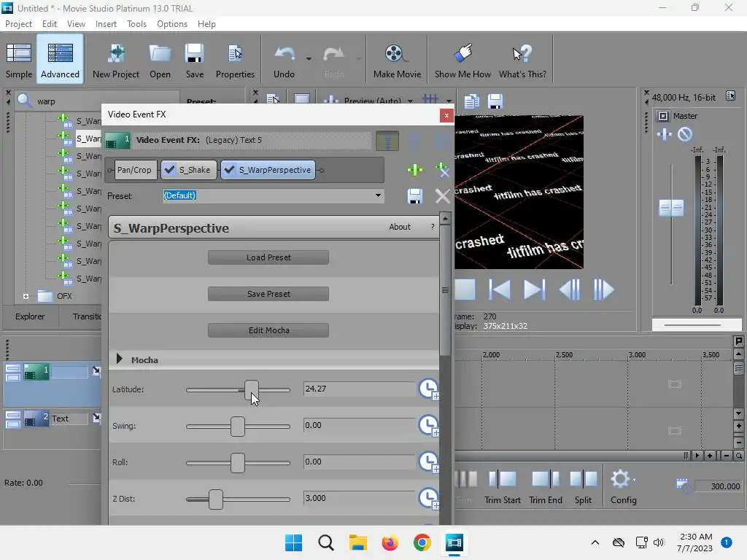The width and height of the screenshot is (747, 560).
Task: Open the Config dropdown arrow
Action: pos(634,480)
